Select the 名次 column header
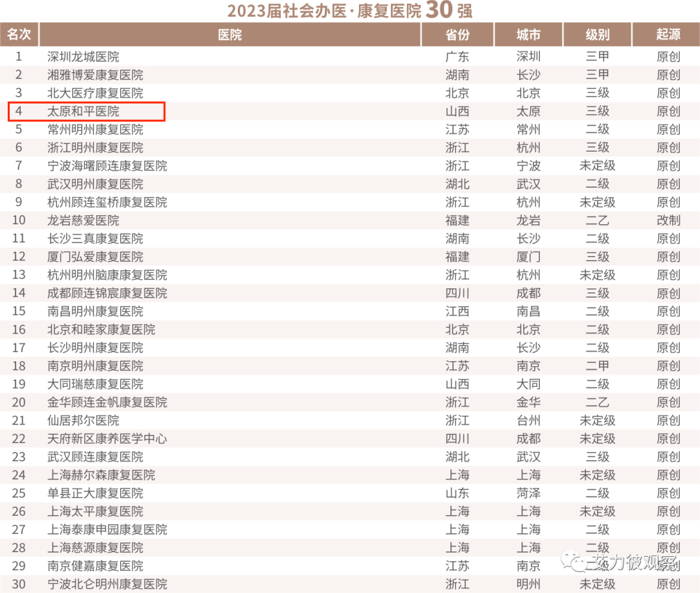Image resolution: width=700 pixels, height=593 pixels. click(19, 34)
